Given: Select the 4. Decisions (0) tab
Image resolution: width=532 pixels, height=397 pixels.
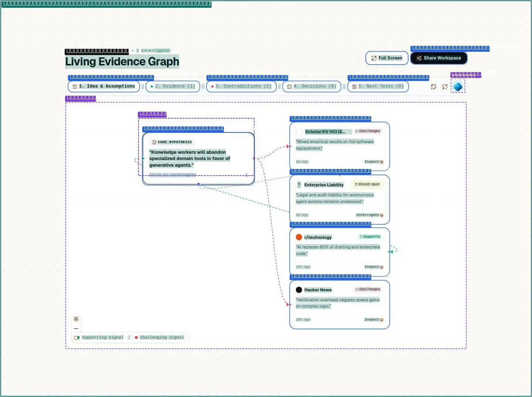Looking at the screenshot, I should 312,86.
